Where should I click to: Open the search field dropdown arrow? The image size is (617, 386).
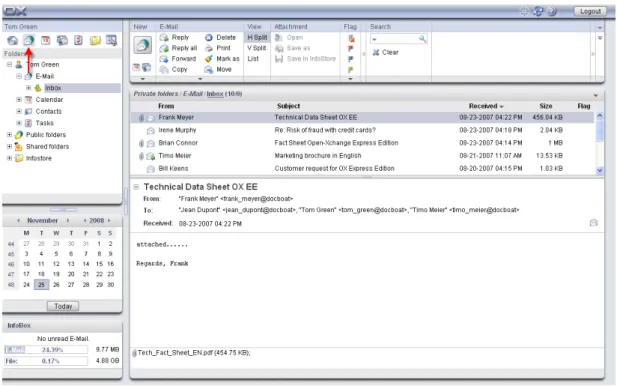click(x=374, y=39)
